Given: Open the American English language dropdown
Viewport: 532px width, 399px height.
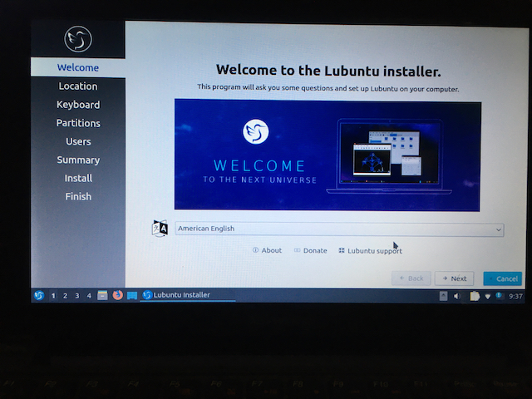Looking at the screenshot, I should coord(339,229).
